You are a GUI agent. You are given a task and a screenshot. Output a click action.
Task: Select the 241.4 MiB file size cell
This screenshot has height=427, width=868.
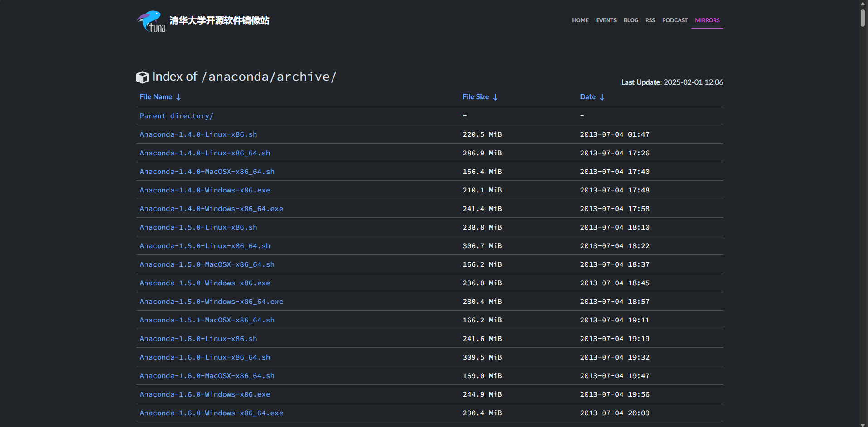[482, 209]
